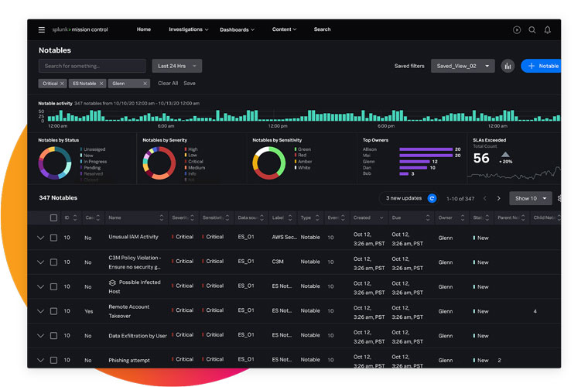Viewport: 588px width, 387px height.
Task: Click stack icon on Possible Infected Host
Action: click(x=112, y=283)
